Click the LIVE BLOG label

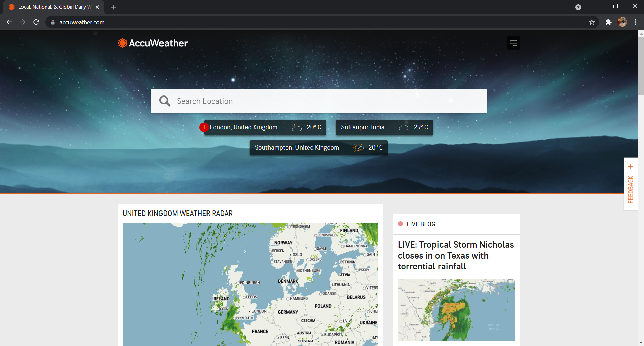click(421, 224)
